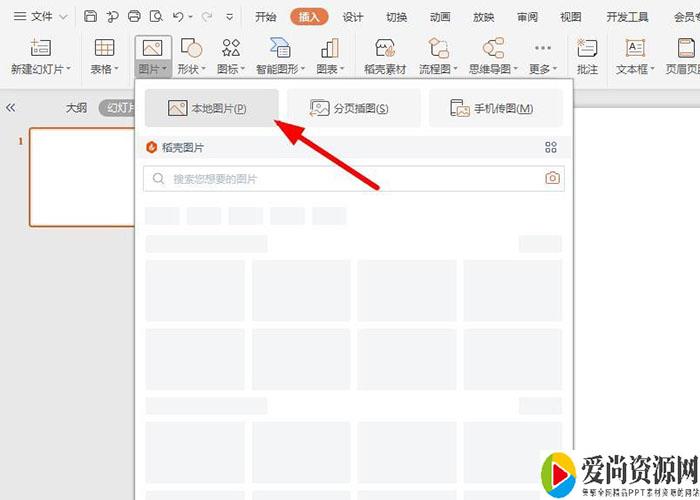Image resolution: width=700 pixels, height=500 pixels.
Task: Click the 手机传图 phone upload button
Action: (x=495, y=108)
